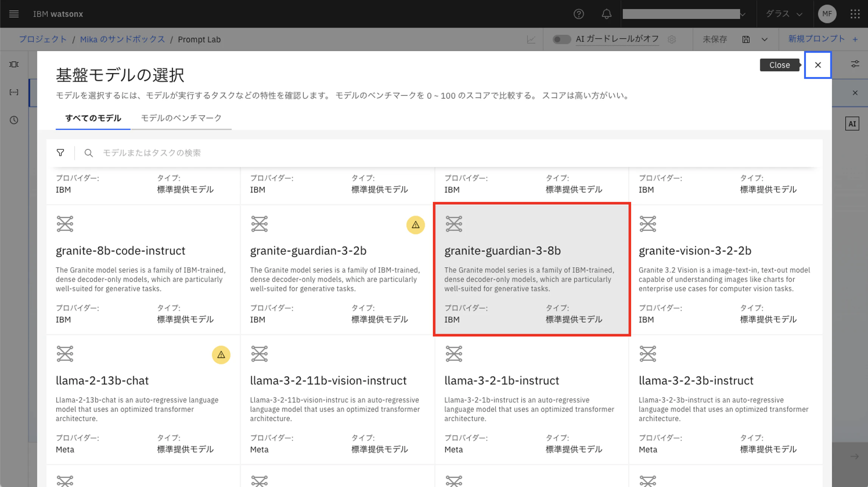This screenshot has width=868, height=487.
Task: Select the granite-guardian-3-2b model card
Action: (x=338, y=270)
